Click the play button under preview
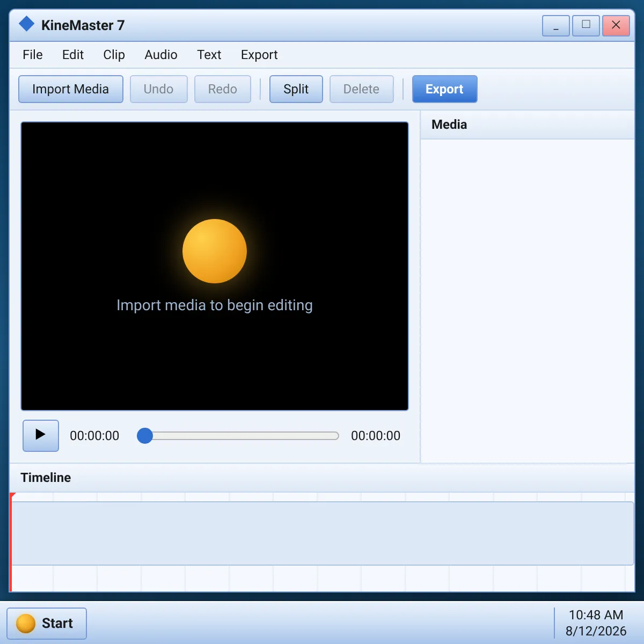 pyautogui.click(x=41, y=435)
